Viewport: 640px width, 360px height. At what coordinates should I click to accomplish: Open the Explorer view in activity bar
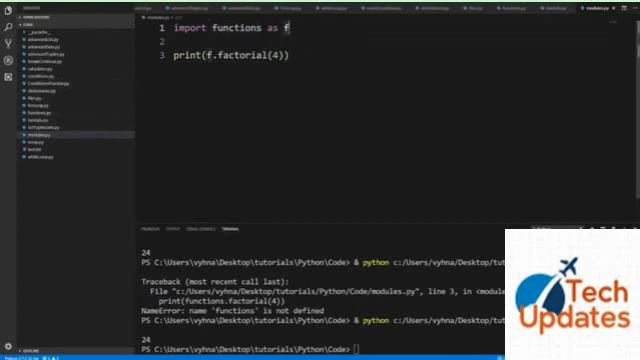pyautogui.click(x=8, y=11)
